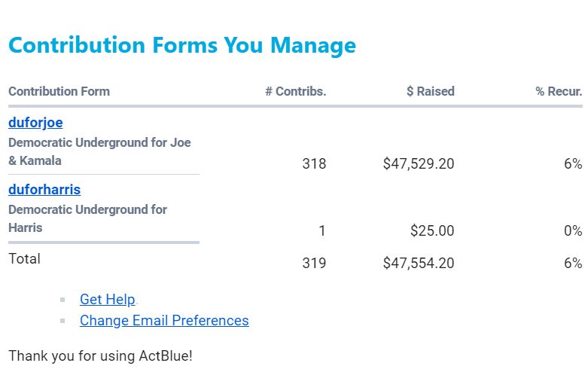Click the 318 contributions count
The height and width of the screenshot is (369, 588).
click(x=314, y=163)
